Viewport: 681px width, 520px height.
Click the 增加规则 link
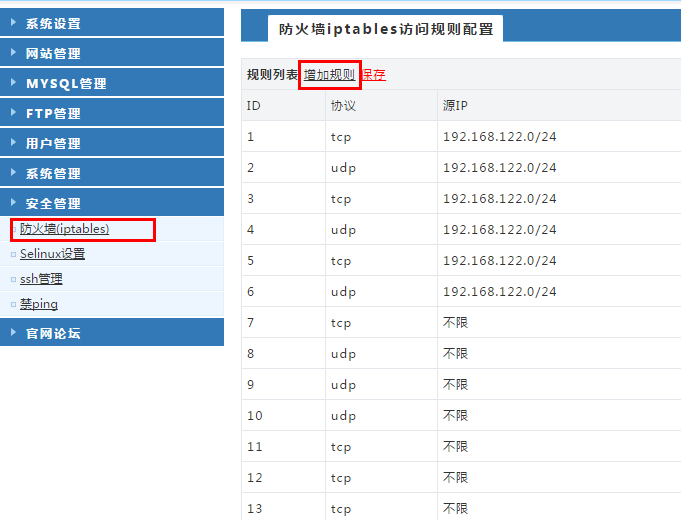pos(329,74)
